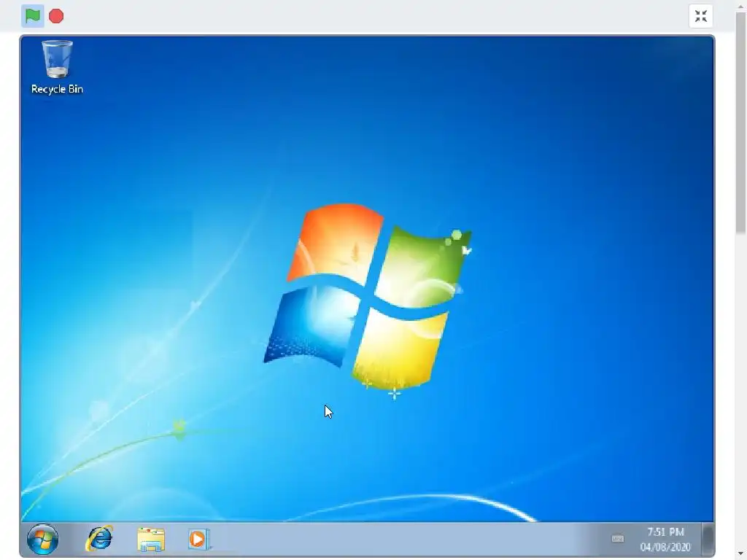Image resolution: width=747 pixels, height=560 pixels.
Task: Click the Show desktop button
Action: coord(708,539)
